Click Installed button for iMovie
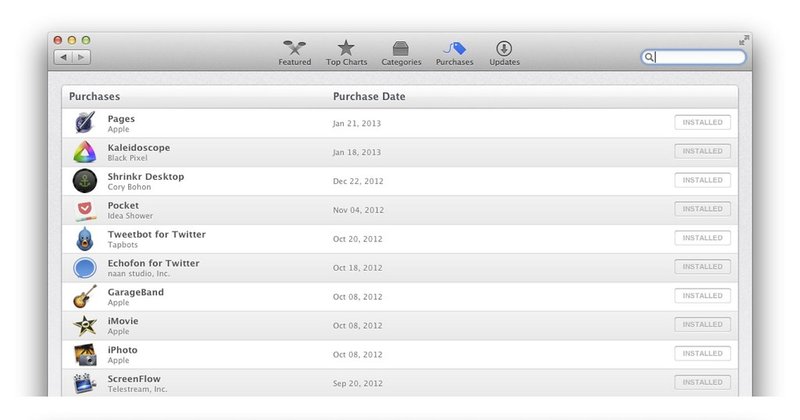Image resolution: width=800 pixels, height=420 pixels. click(702, 324)
